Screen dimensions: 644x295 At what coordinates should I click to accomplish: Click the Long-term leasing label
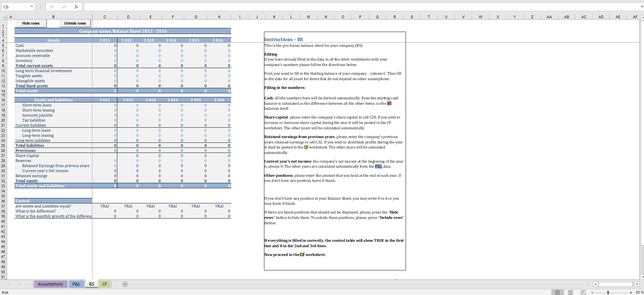coord(38,135)
